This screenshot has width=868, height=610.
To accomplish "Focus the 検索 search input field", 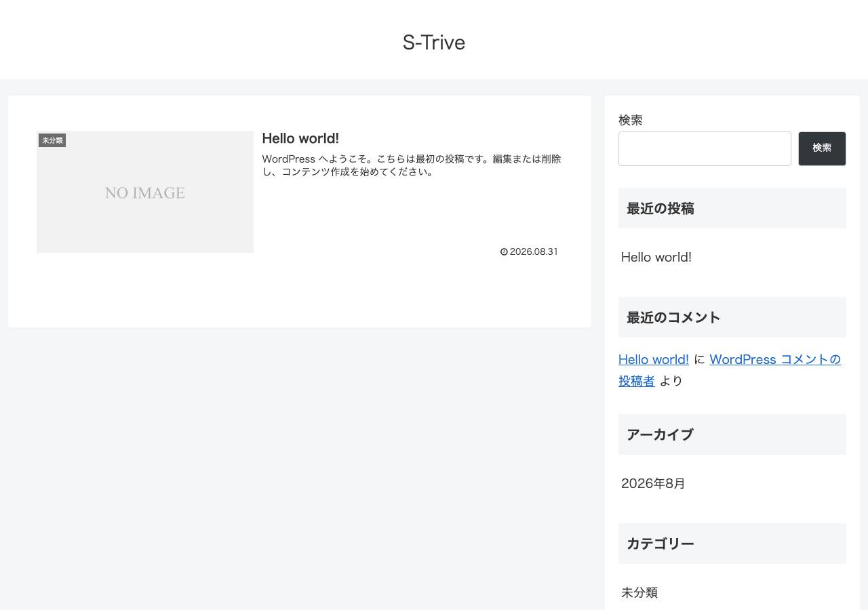I will coord(705,148).
